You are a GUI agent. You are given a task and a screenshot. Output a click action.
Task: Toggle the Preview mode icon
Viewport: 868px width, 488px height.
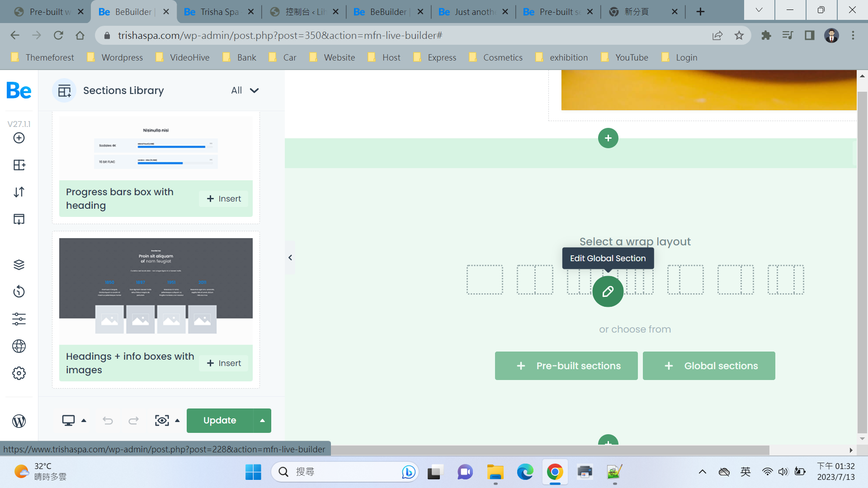(x=162, y=421)
